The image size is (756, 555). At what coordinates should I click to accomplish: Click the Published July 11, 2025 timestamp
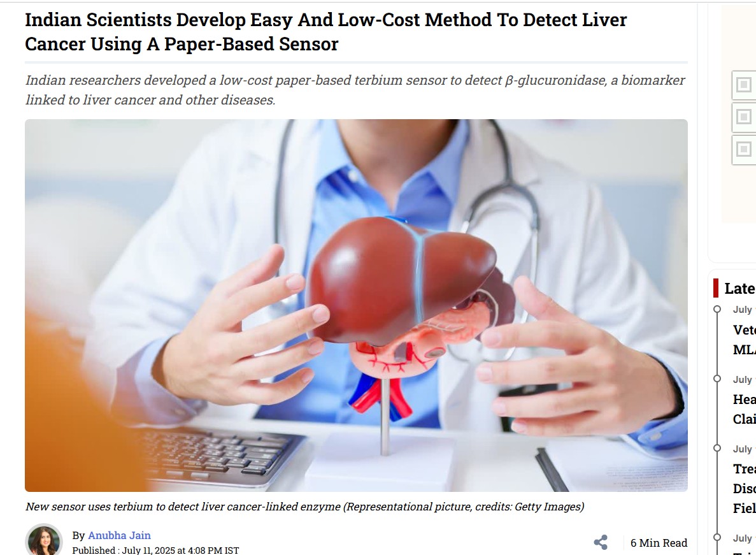(x=155, y=550)
